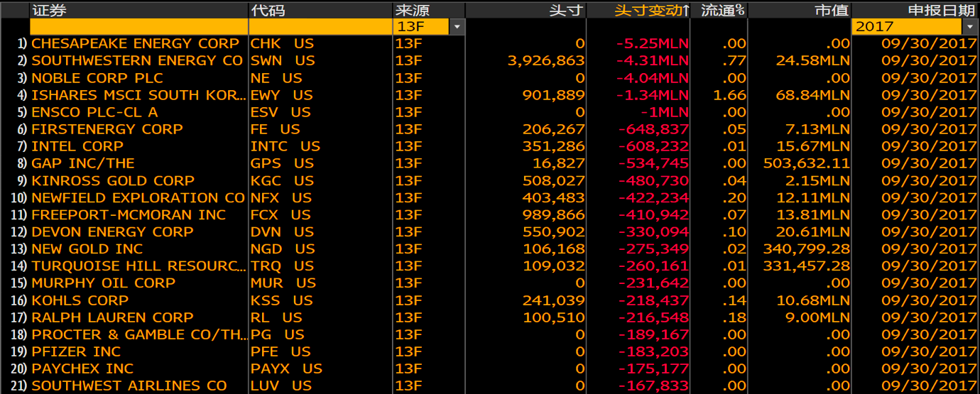Click ticker CHK US
Viewport: 980px width, 394px height.
tap(282, 43)
